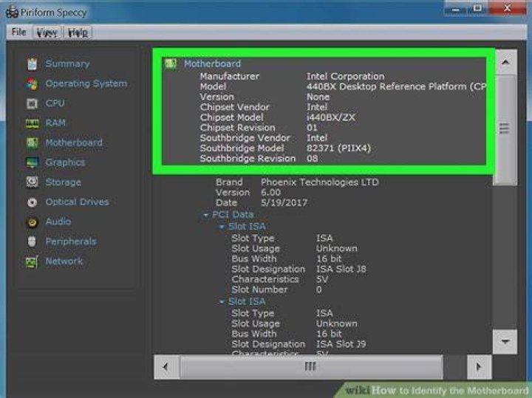Click the horizontal scrollbar thumb

tap(311, 366)
